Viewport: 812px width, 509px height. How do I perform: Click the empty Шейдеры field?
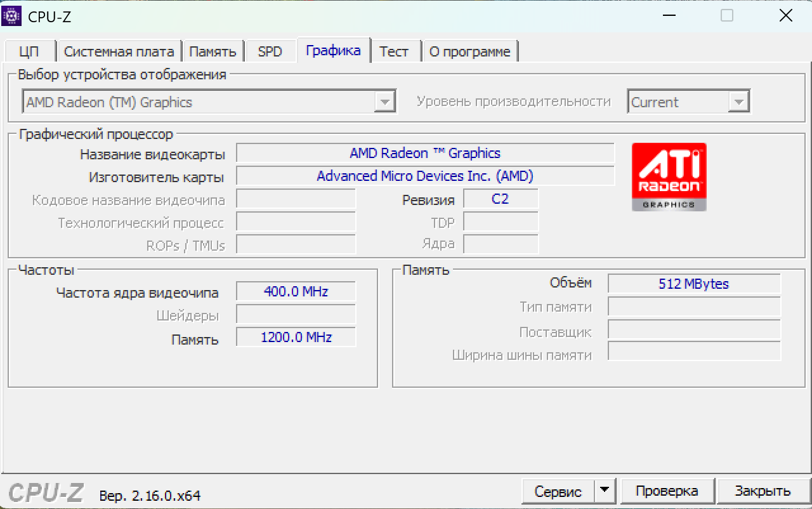(296, 314)
